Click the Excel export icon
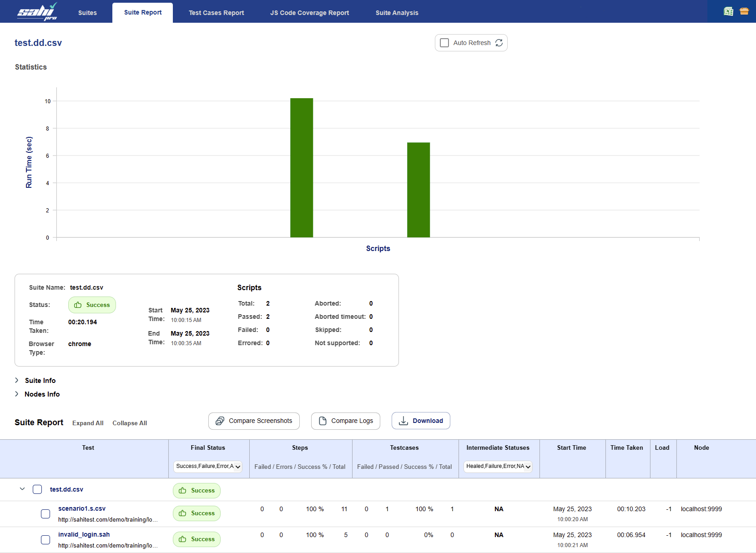Viewport: 756px width, 553px height. point(728,11)
